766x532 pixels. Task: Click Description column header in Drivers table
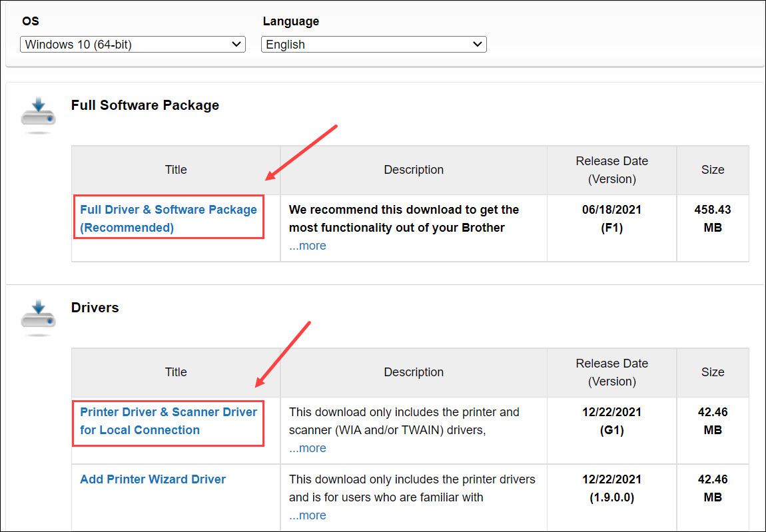pyautogui.click(x=414, y=372)
